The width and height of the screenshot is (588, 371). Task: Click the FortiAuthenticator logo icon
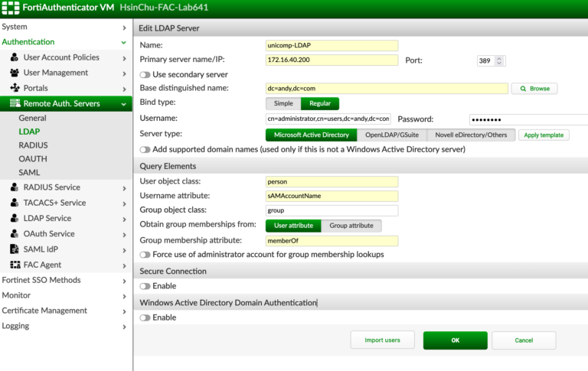tap(11, 8)
